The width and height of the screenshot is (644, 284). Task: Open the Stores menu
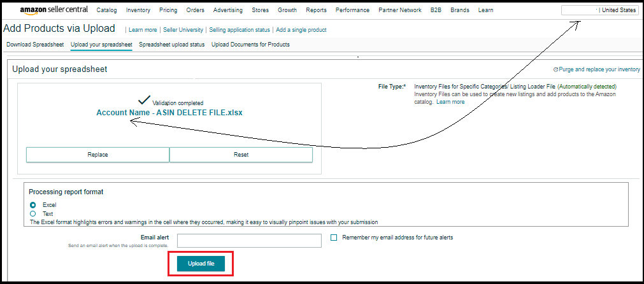click(x=261, y=10)
